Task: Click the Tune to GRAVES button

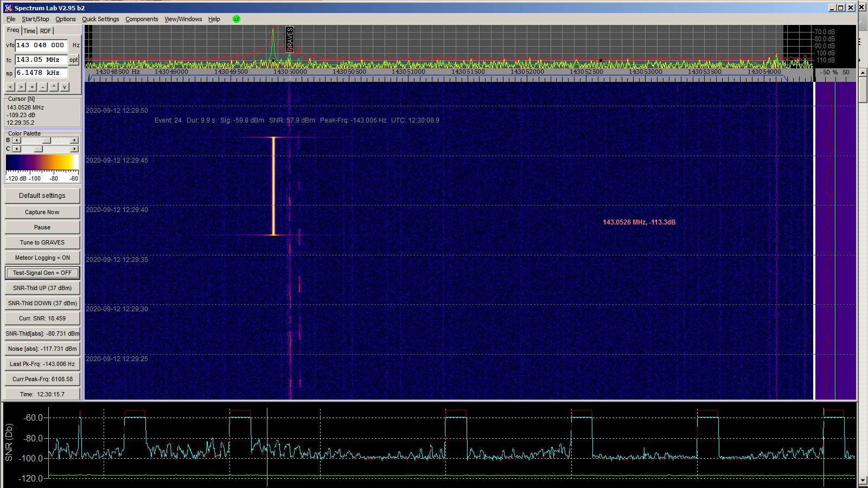Action: [x=42, y=242]
